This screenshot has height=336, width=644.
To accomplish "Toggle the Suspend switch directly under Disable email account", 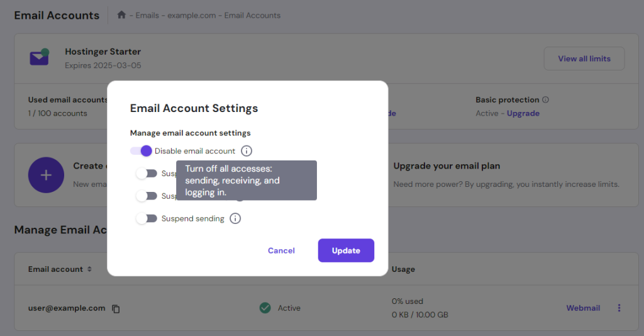I will pyautogui.click(x=147, y=173).
